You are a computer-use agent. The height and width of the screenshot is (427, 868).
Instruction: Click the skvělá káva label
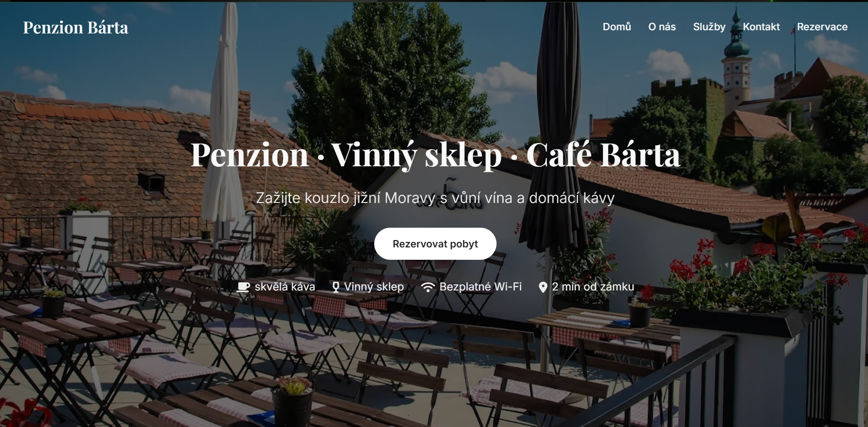(285, 287)
